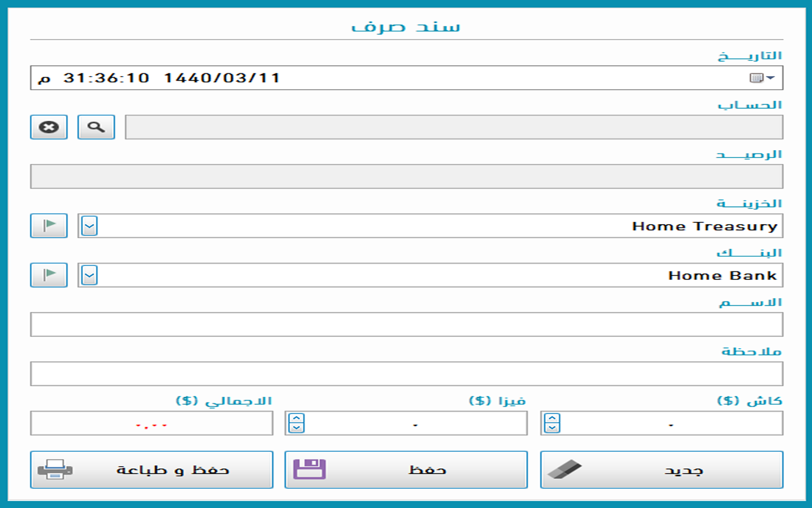This screenshot has height=508, width=812.
Task: Increase the cash (كاش) amount using up arrow
Action: point(552,418)
